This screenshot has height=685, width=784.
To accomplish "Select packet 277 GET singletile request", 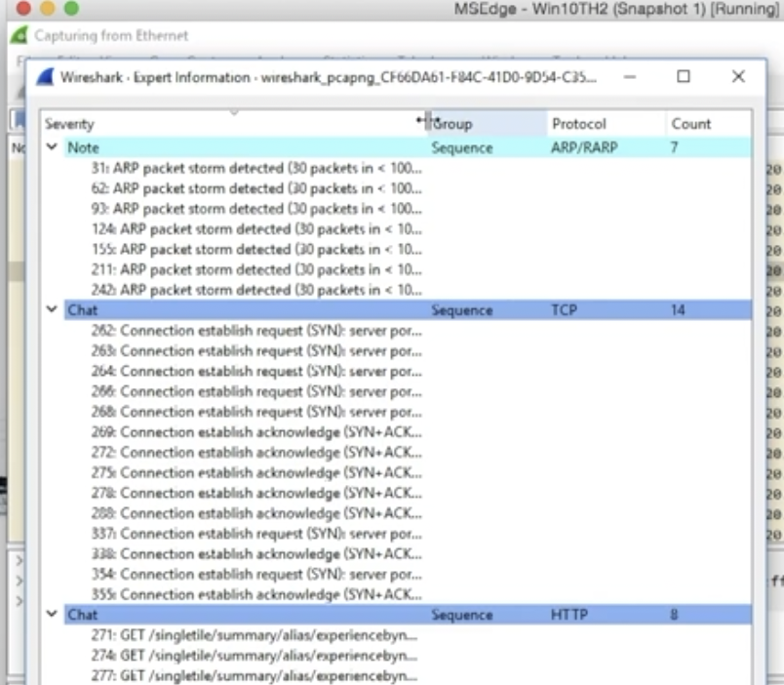I will pyautogui.click(x=254, y=676).
